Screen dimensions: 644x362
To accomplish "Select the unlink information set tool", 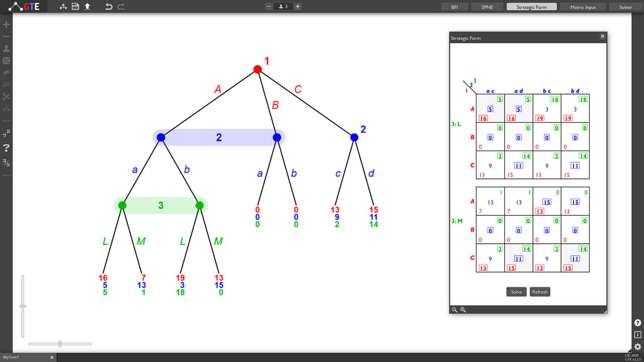I will point(7,84).
